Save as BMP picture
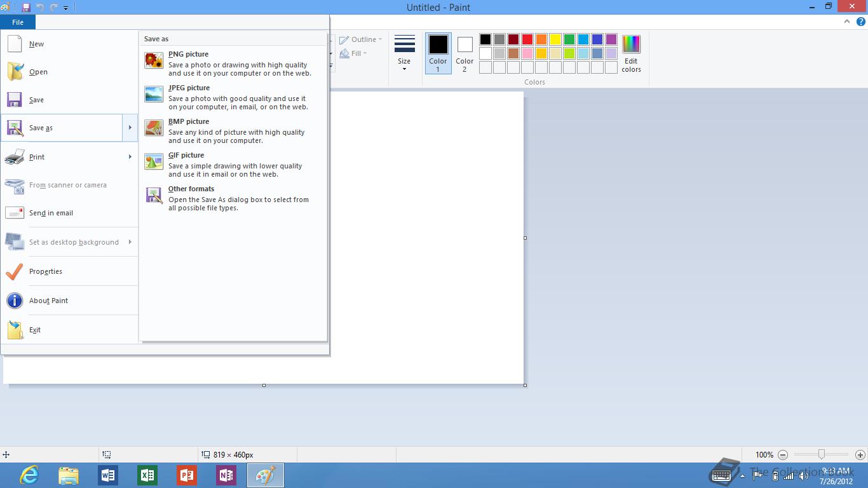Screen dimensions: 868x488 click(233, 132)
